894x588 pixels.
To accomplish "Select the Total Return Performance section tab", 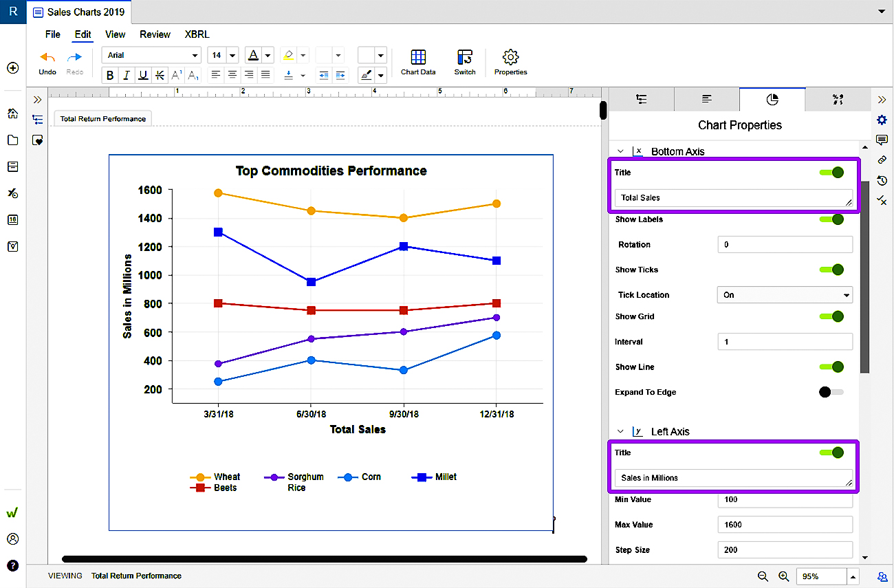I will (103, 119).
